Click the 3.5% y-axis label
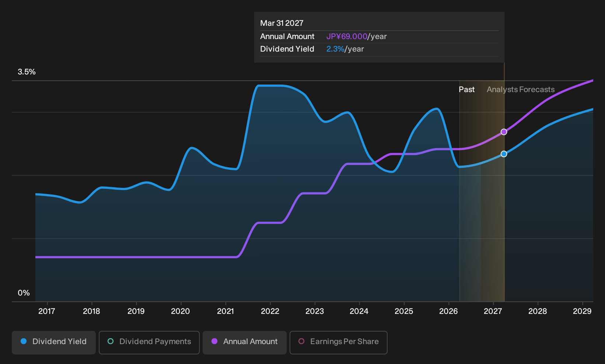Image resolution: width=605 pixels, height=364 pixels. [27, 72]
